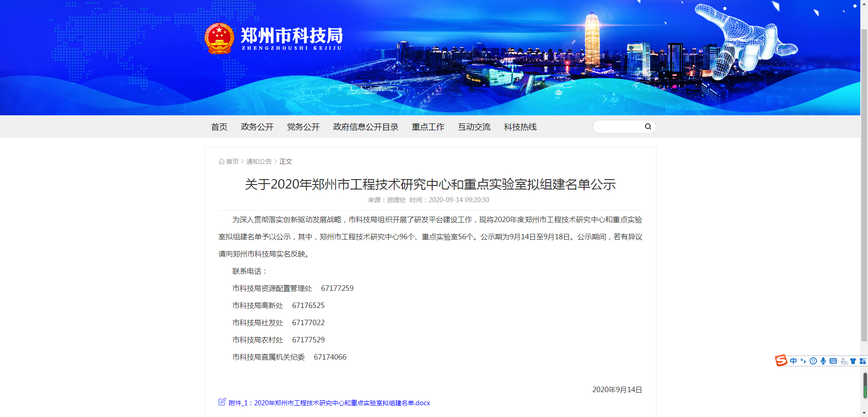Click the Sogou account login icon
Image resolution: width=868 pixels, height=417 pixels.
click(x=844, y=361)
